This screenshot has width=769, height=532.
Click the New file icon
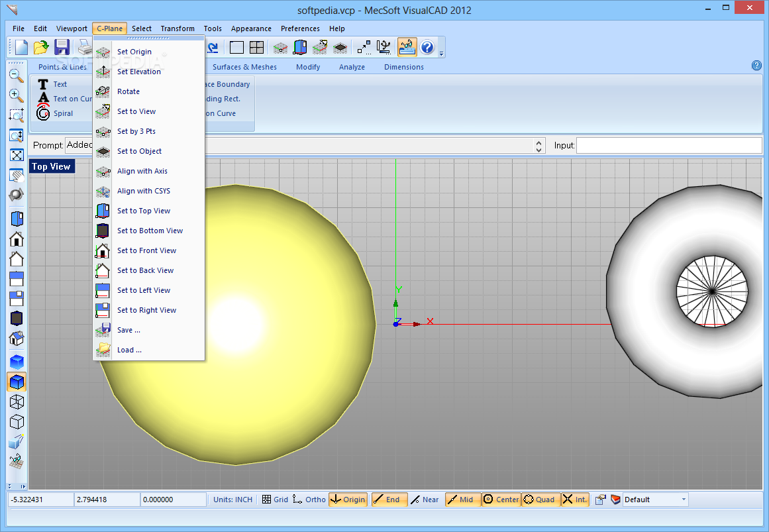21,47
